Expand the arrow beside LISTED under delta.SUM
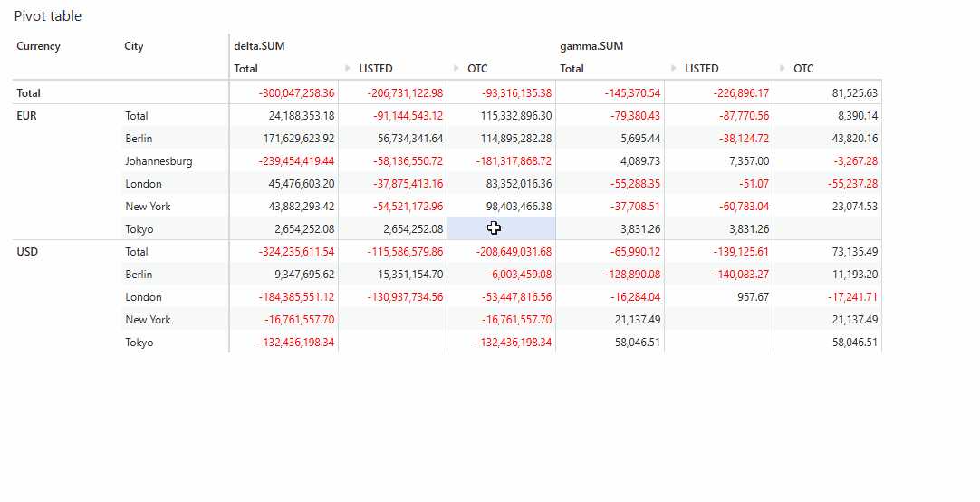 (348, 68)
